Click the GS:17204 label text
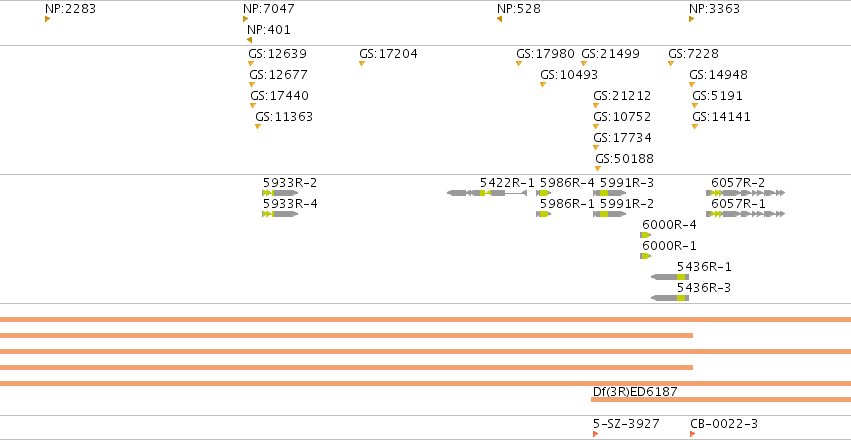 [x=388, y=54]
